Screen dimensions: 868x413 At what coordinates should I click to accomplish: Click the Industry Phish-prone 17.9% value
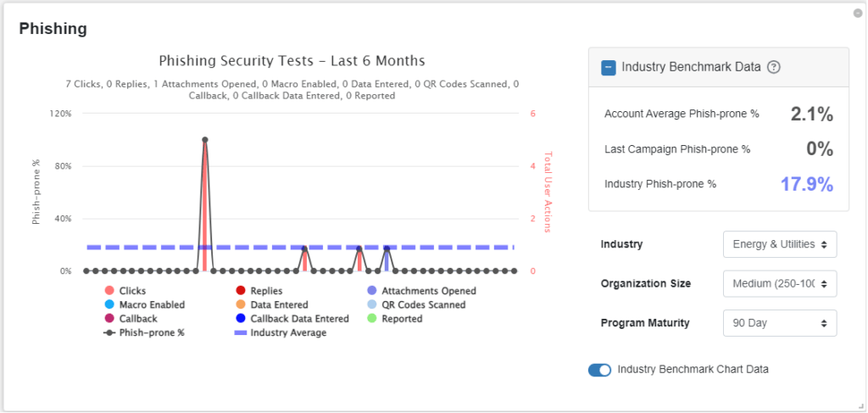(x=806, y=184)
